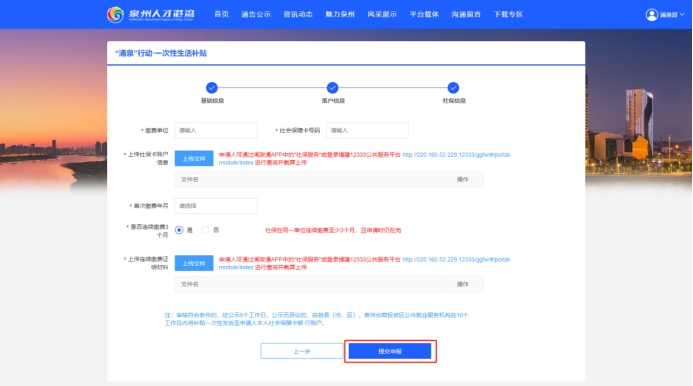Open the 首页 nav item
The width and height of the screenshot is (693, 386).
(221, 14)
